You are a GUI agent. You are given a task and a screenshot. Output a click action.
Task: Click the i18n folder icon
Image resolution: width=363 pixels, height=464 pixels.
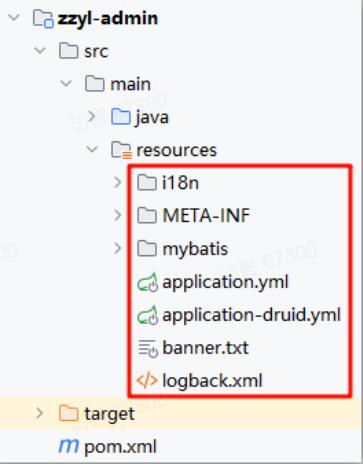(147, 183)
